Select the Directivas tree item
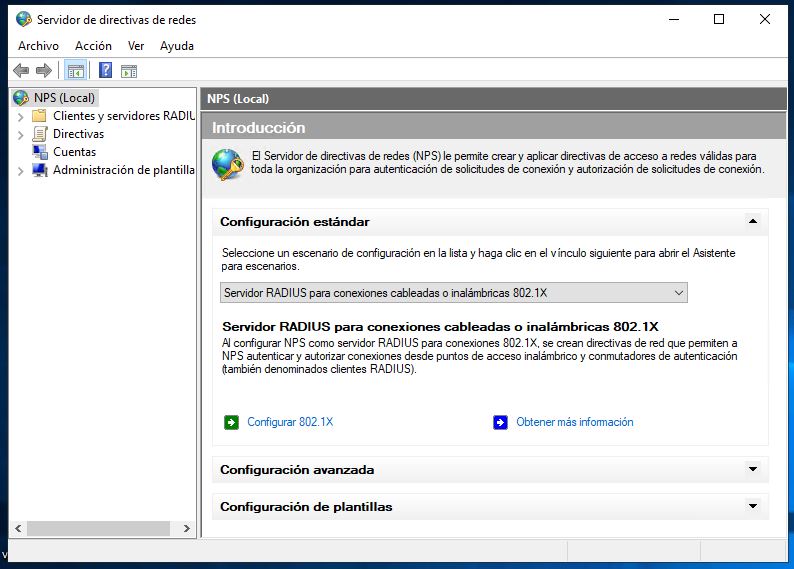The width and height of the screenshot is (794, 569). tap(78, 134)
